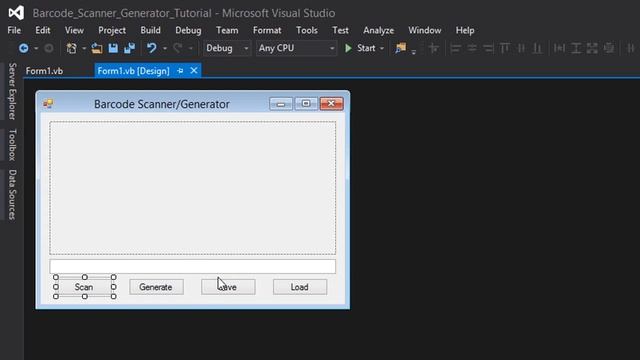This screenshot has height=360, width=640.
Task: Click the greyed Redo icon
Action: (x=178, y=48)
